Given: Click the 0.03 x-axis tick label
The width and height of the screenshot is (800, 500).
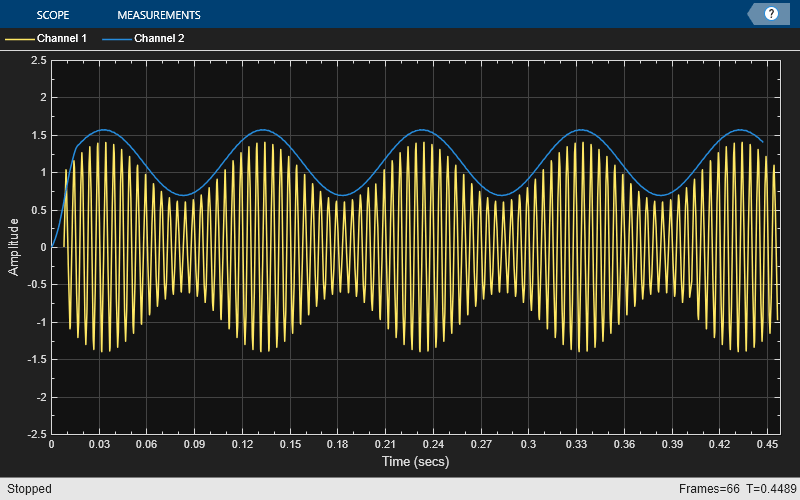Looking at the screenshot, I should [x=99, y=444].
